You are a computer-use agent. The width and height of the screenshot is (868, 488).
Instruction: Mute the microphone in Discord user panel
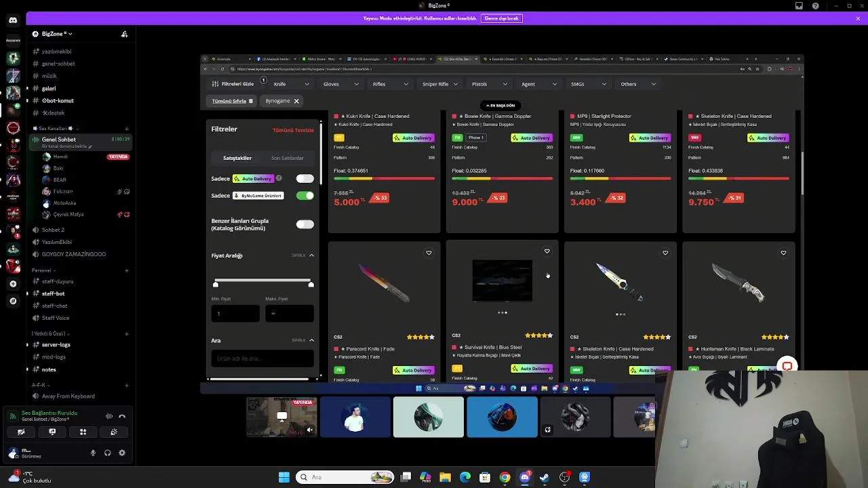pos(94,453)
